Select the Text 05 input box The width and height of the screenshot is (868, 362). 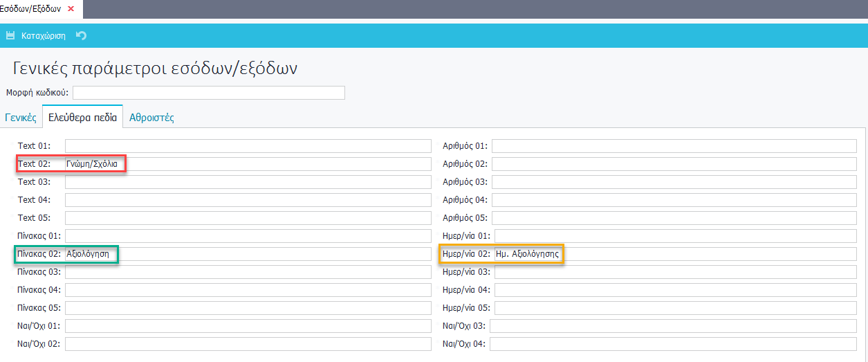pos(248,218)
